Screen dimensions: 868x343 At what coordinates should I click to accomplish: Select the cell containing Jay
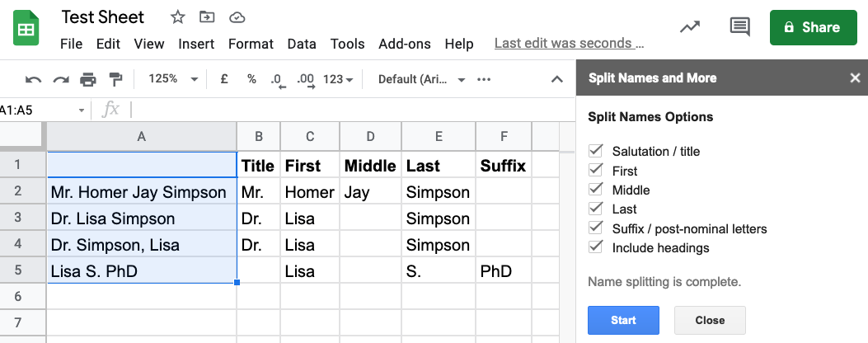coord(371,192)
